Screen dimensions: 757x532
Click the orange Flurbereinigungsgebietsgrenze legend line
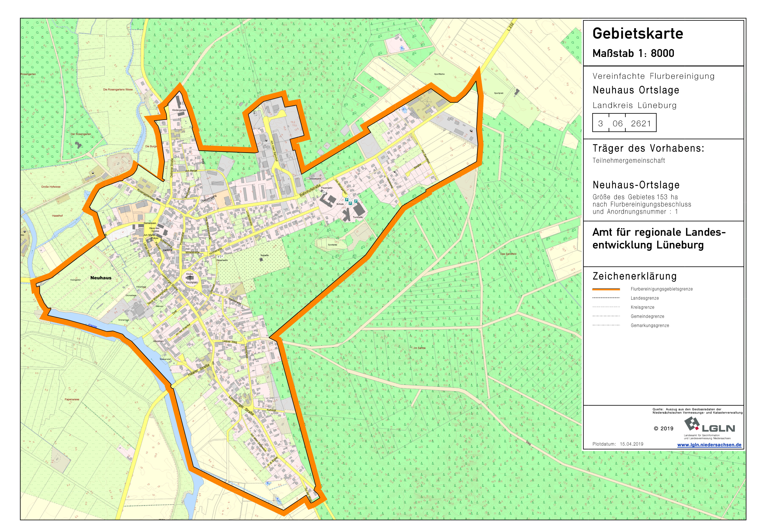tap(606, 289)
